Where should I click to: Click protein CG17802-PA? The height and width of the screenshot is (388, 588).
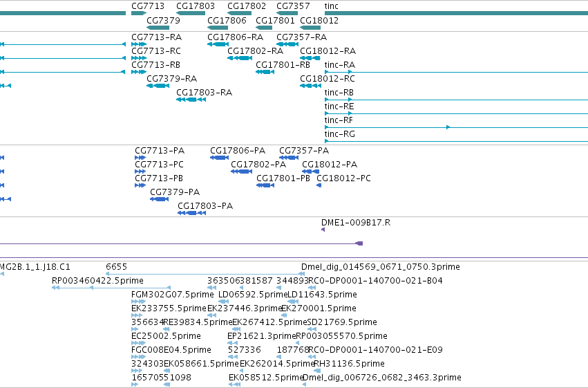tap(258, 165)
